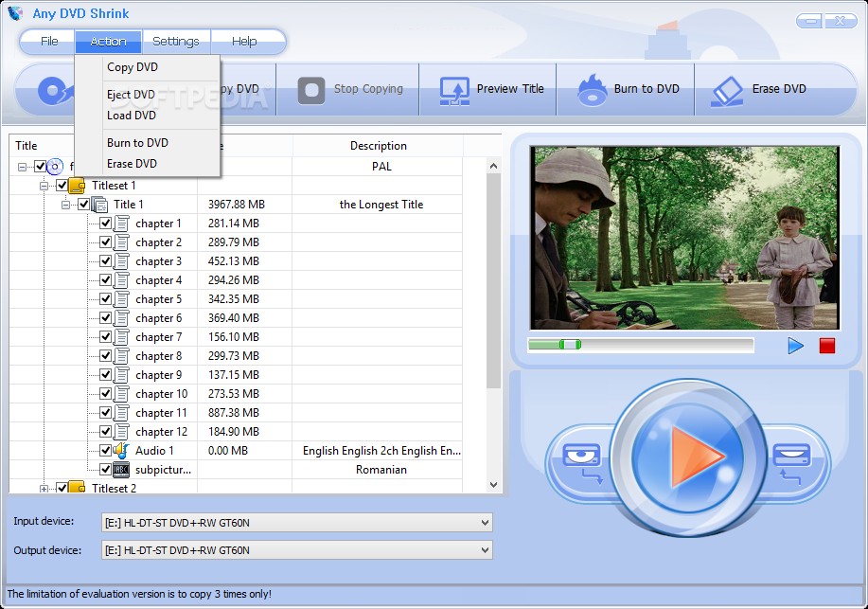Viewport: 868px width, 609px height.
Task: Click the chapter 1 page icon
Action: click(121, 224)
